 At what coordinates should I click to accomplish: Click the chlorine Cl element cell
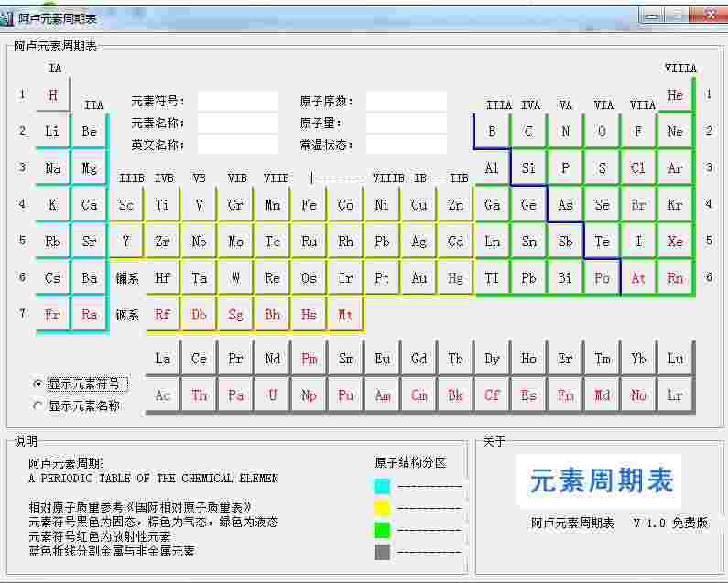pos(639,168)
